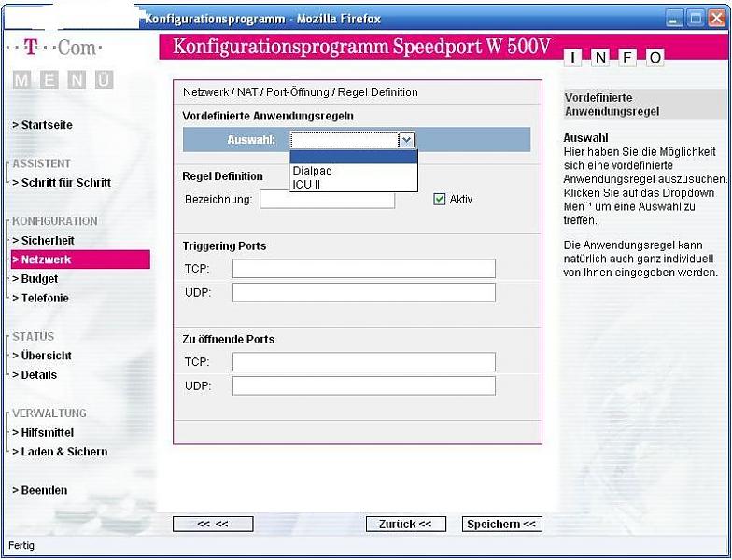This screenshot has height=560, width=732.
Task: Click the Zu öffnende Ports UDP field
Action: click(x=363, y=385)
